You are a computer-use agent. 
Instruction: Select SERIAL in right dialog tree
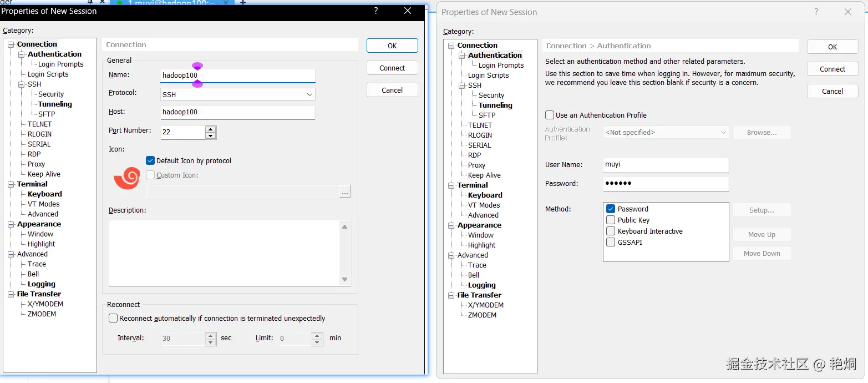tap(479, 145)
